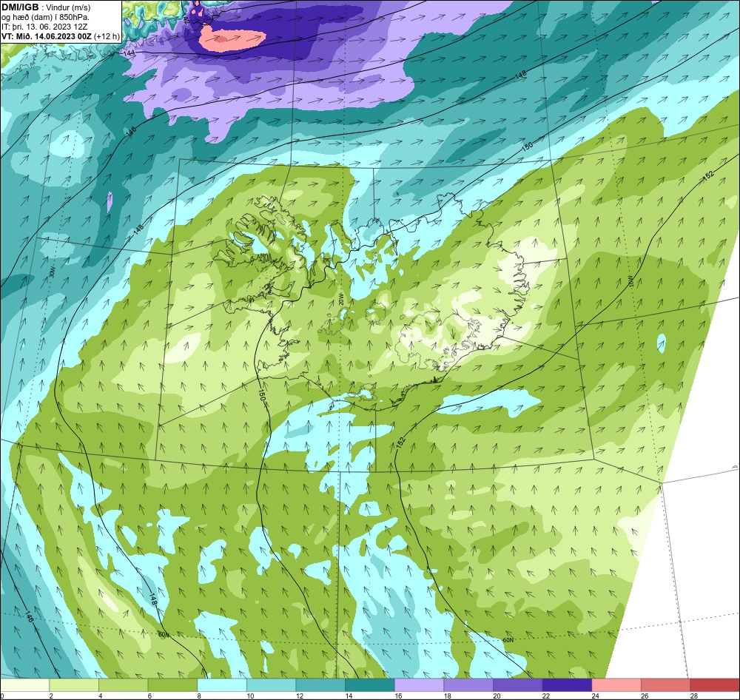740x700 pixels.
Task: Select the dark teal 14–16 m/s legend swatch
Action: tap(370, 685)
